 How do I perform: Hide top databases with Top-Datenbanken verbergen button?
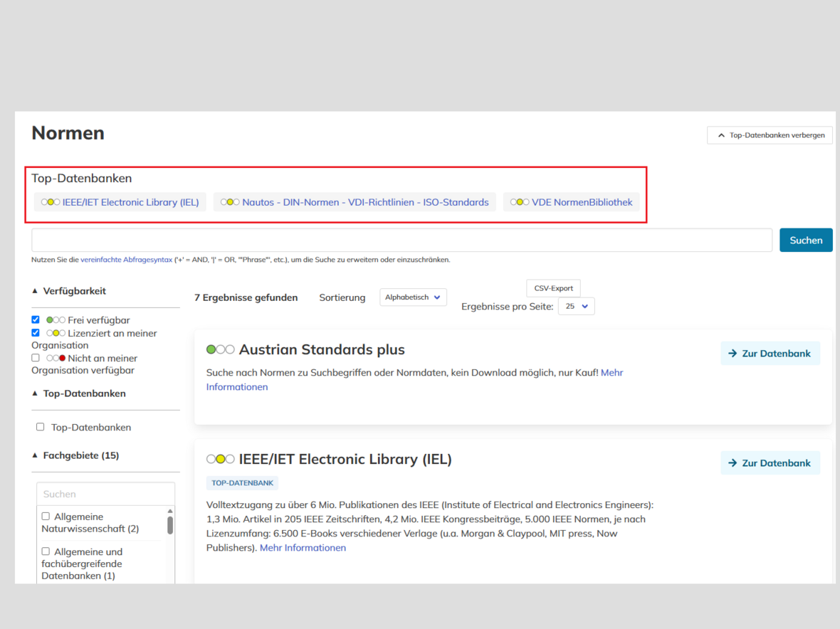click(770, 135)
